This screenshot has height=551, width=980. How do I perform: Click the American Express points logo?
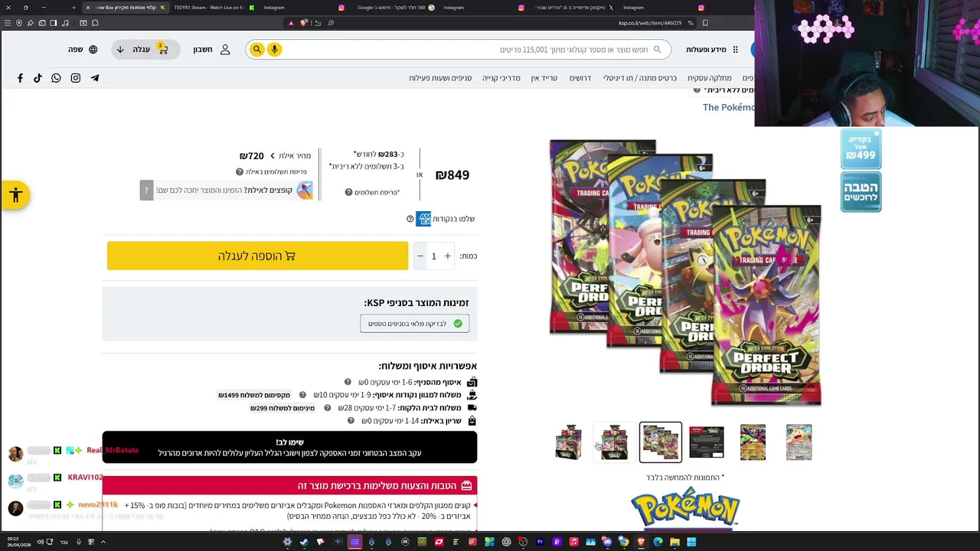[423, 219]
